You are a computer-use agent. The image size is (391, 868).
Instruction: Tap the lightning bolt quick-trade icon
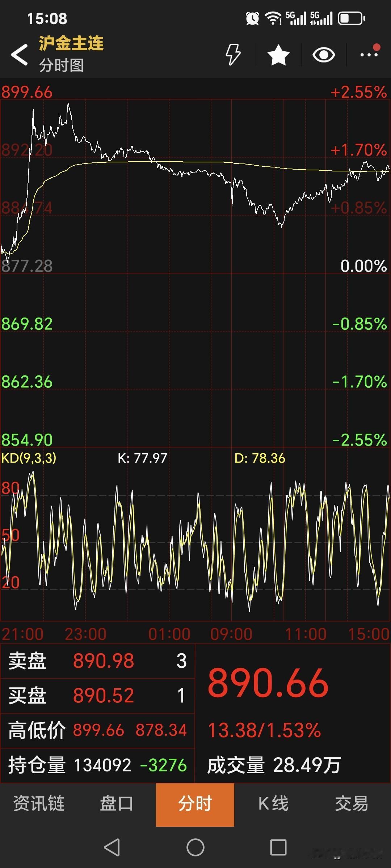pyautogui.click(x=233, y=55)
